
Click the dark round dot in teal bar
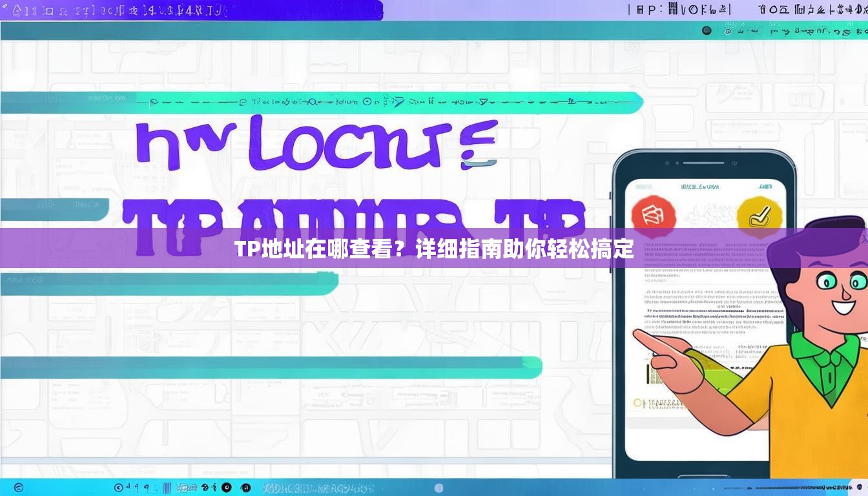click(707, 30)
